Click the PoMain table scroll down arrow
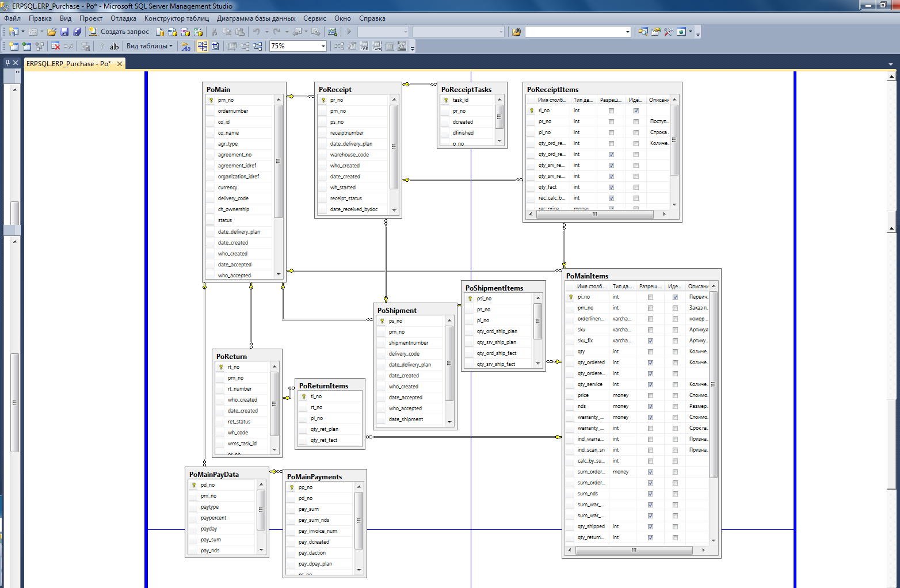Viewport: 900px width, 588px height. (279, 274)
